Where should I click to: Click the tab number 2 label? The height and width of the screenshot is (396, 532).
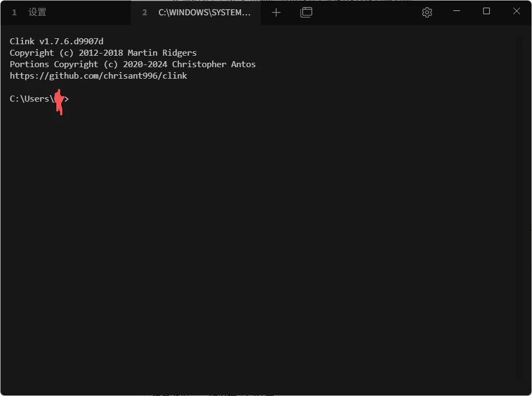coord(145,12)
